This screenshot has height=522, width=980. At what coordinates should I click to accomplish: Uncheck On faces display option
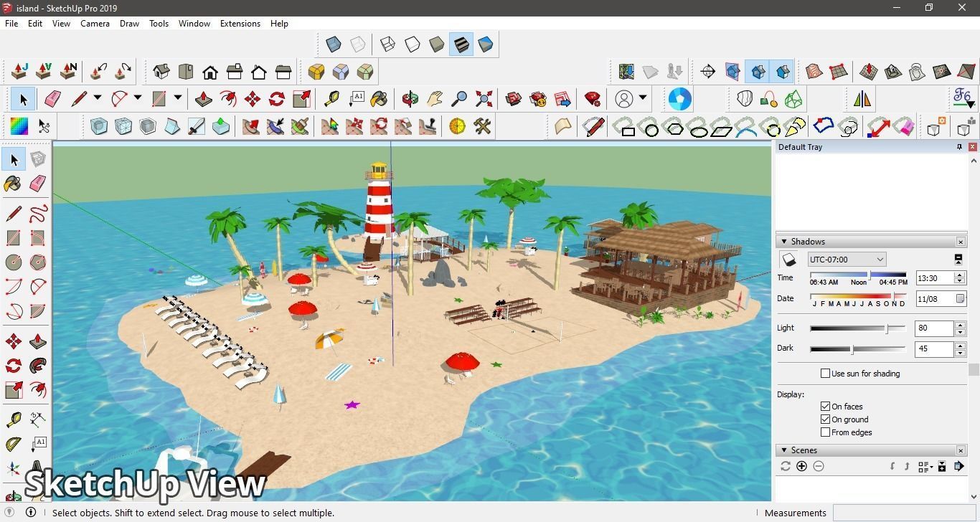coord(825,407)
